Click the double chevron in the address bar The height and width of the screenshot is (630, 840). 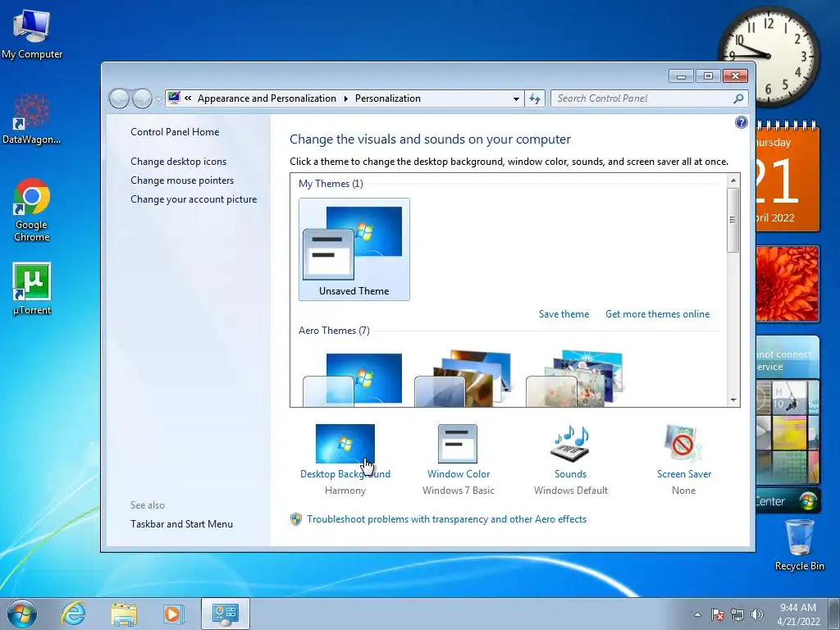tap(188, 98)
